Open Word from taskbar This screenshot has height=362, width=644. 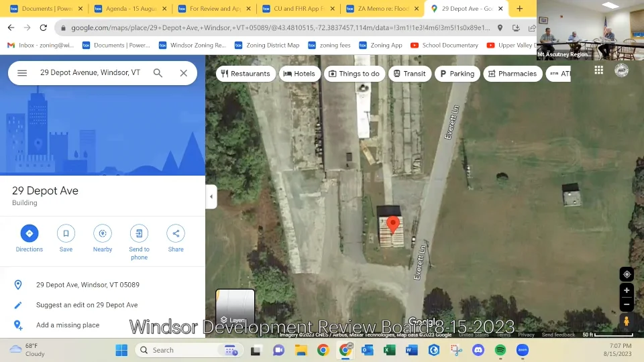pyautogui.click(x=411, y=350)
